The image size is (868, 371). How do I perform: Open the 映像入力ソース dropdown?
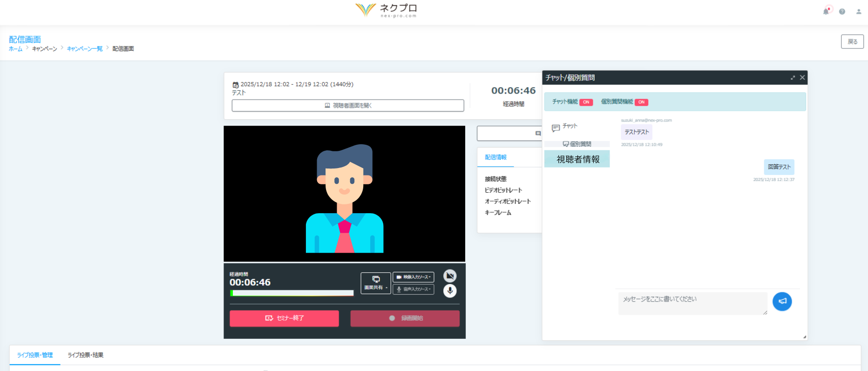414,277
